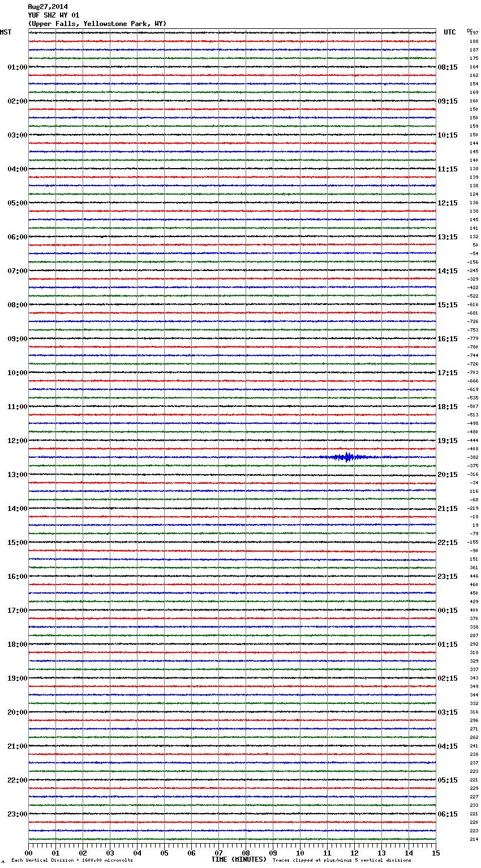Click the 06:15 UTC time label
481x868 pixels.
point(448,814)
